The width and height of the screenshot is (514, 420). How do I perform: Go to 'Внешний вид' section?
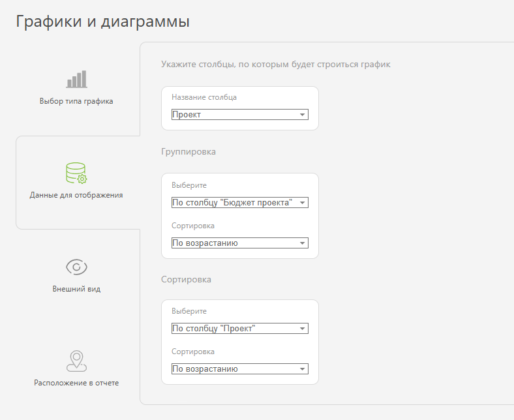coord(76,289)
